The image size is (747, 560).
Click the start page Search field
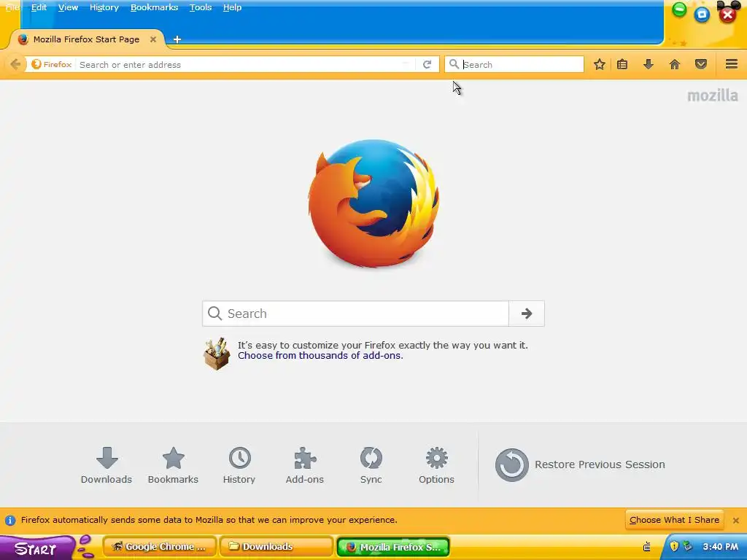click(x=355, y=314)
